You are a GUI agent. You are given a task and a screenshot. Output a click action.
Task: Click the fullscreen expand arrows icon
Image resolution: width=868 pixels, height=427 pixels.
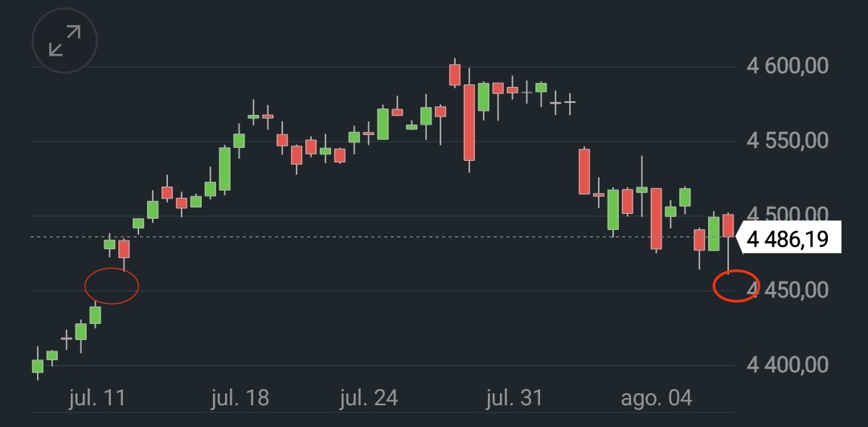pos(64,41)
